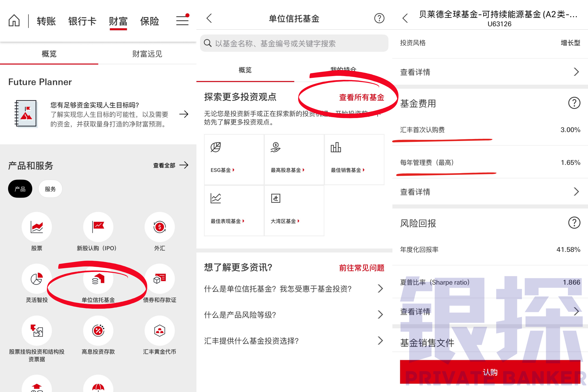Go back from 单位信托基金 screen
Viewport: 588px width, 392px height.
click(209, 18)
